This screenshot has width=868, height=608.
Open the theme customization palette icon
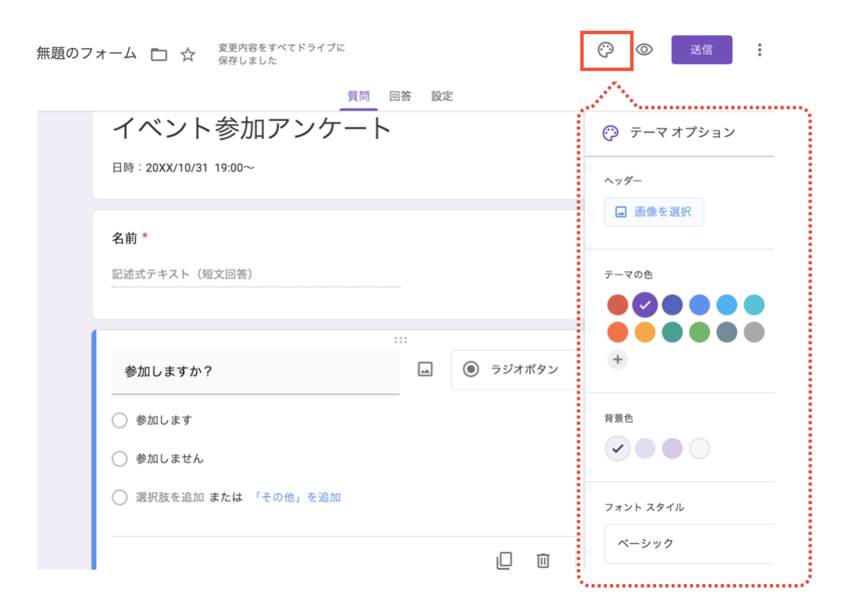coord(606,49)
